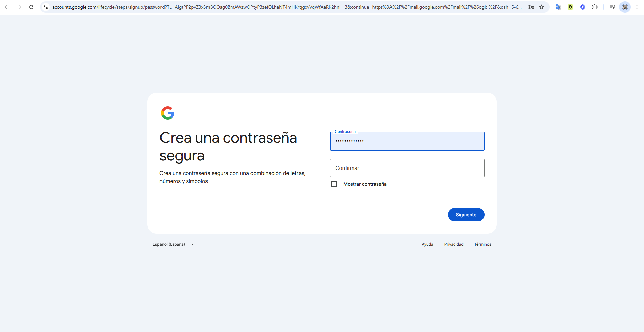Open the Extensions puzzle piece menu
Screen dimensions: 644x332
click(595, 7)
